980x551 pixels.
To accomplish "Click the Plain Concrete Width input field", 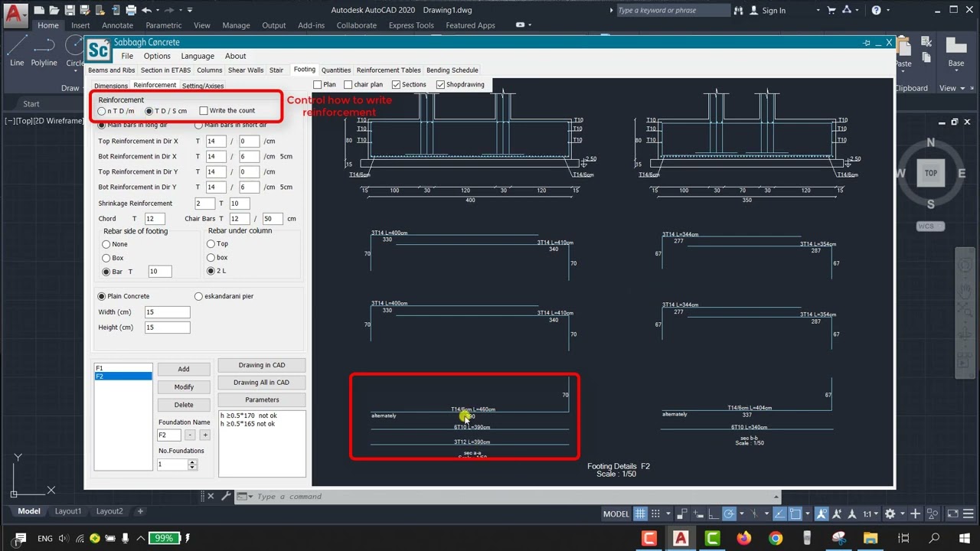I will pos(167,312).
